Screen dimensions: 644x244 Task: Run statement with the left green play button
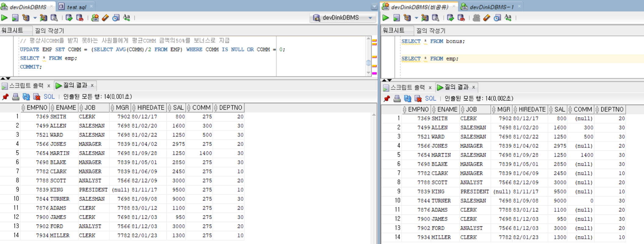coord(4,18)
